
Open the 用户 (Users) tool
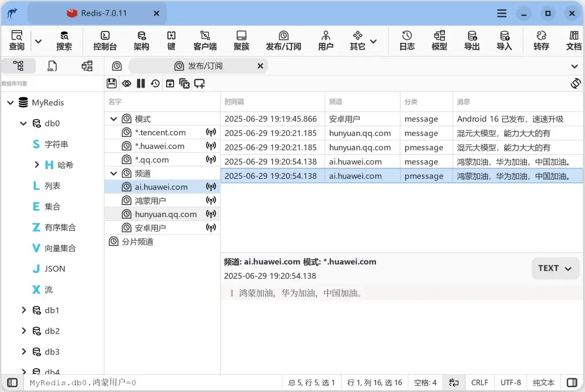tap(326, 40)
